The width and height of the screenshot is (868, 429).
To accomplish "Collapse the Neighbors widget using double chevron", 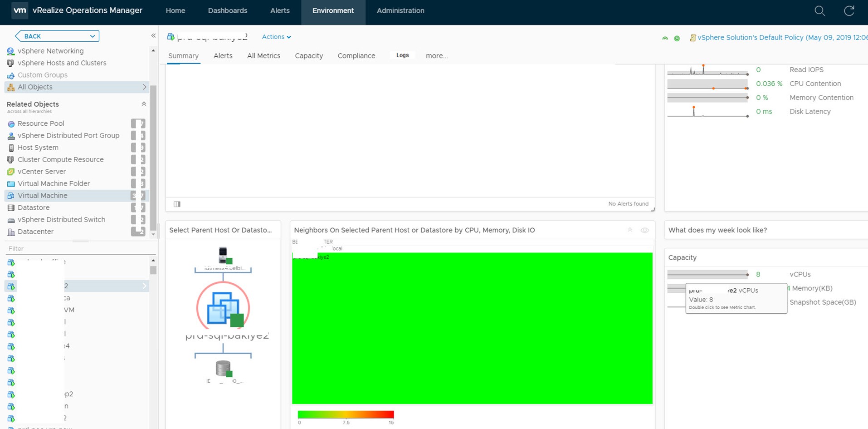I will (x=630, y=230).
